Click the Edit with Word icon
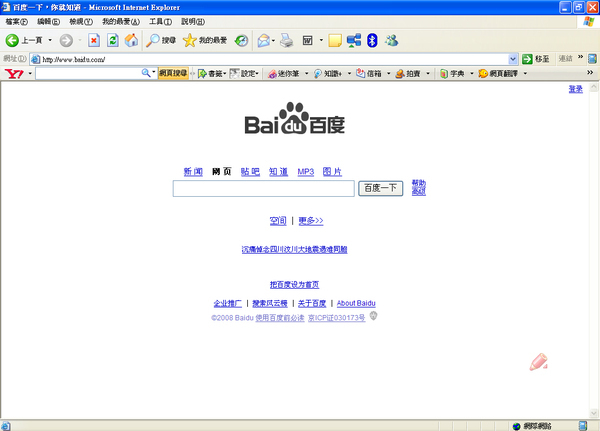Viewport: 600px width, 431px height. tap(308, 40)
